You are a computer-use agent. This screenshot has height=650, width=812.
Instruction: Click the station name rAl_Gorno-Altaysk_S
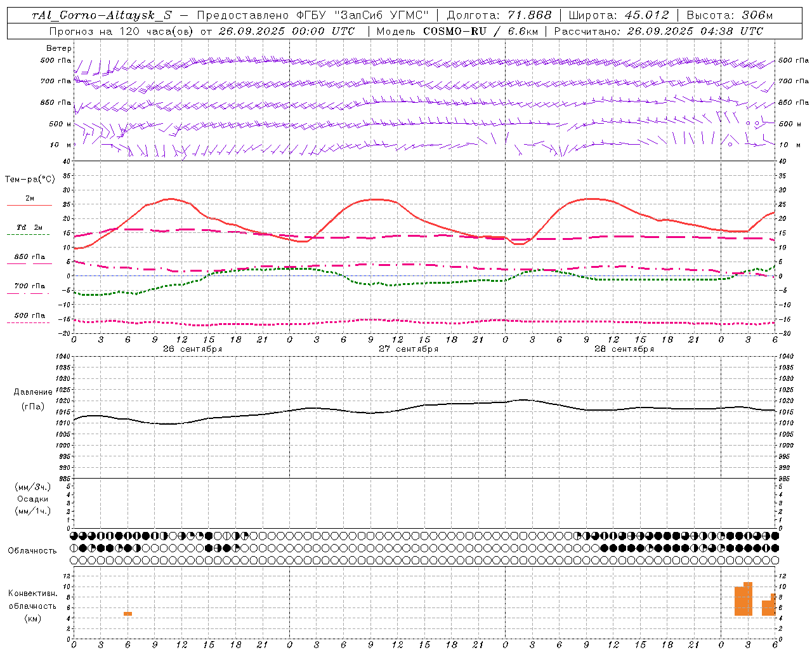coord(101,15)
